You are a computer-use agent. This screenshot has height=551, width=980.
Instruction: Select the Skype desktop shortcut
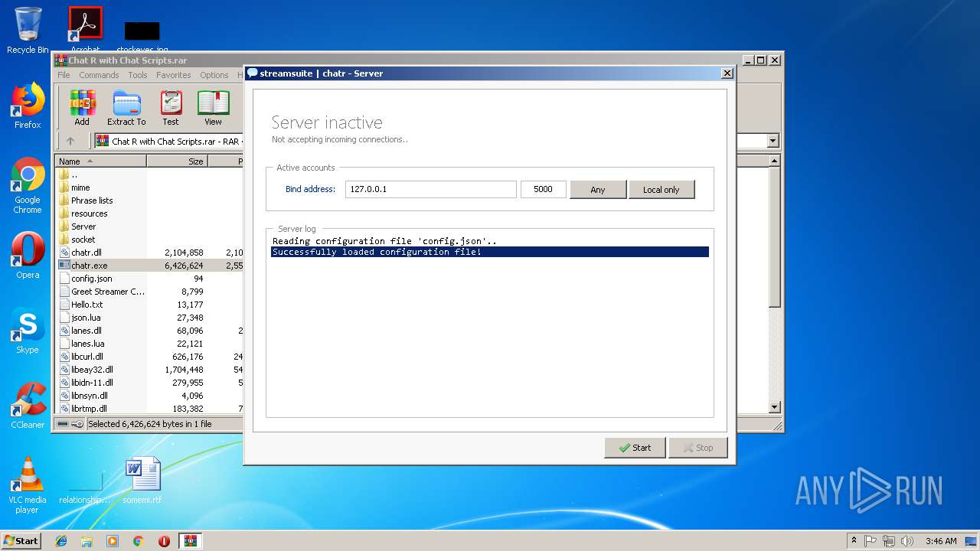click(x=28, y=331)
